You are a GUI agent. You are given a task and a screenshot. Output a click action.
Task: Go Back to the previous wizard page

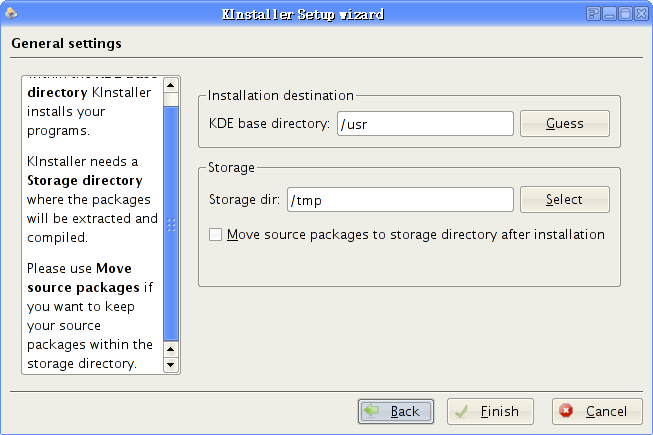pyautogui.click(x=396, y=411)
